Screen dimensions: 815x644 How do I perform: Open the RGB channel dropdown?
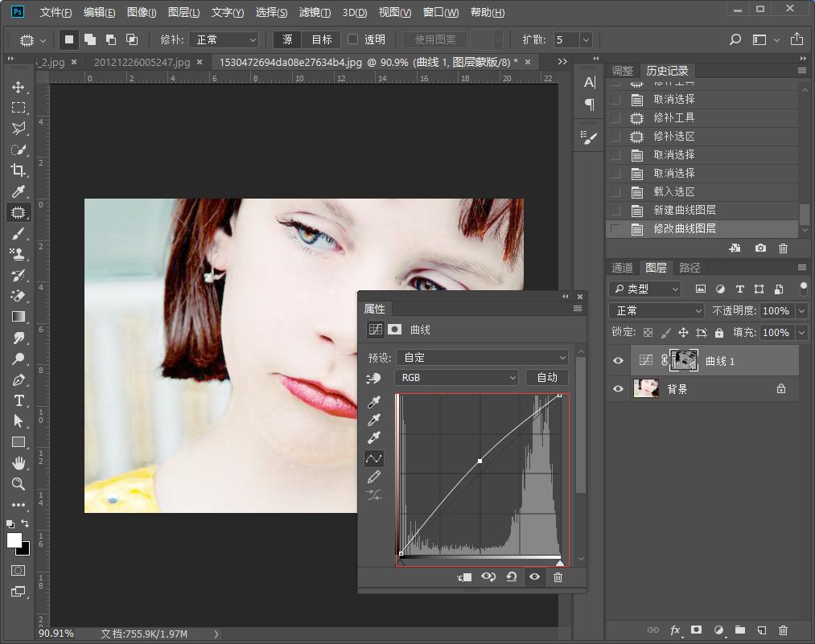pos(456,377)
